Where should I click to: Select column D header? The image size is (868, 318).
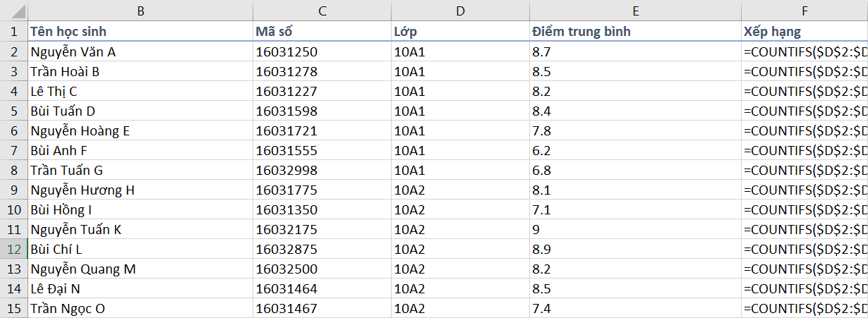460,11
